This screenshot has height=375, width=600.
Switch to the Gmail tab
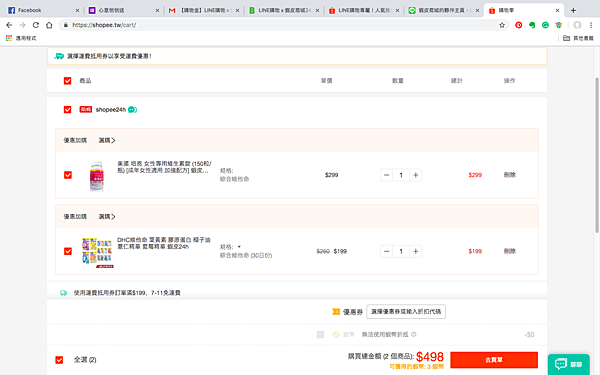tap(204, 10)
